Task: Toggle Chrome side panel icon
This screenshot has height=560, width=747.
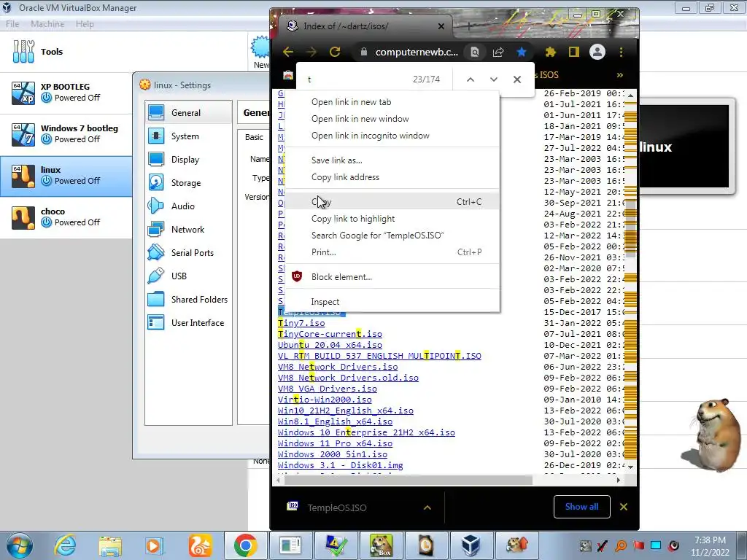Action: point(573,52)
